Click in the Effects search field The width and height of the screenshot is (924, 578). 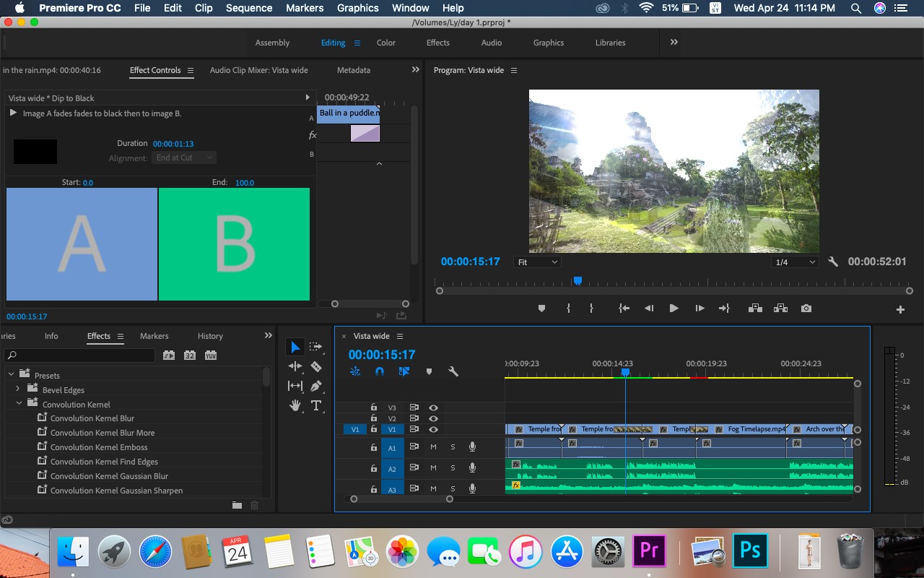79,355
